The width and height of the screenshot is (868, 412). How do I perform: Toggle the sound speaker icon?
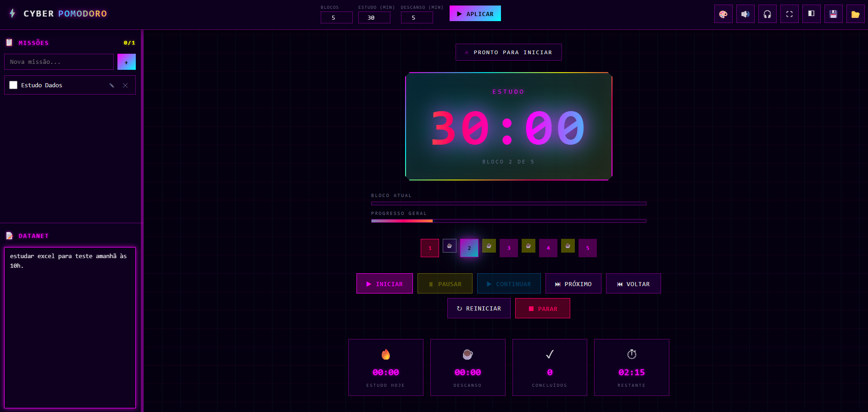pos(745,14)
